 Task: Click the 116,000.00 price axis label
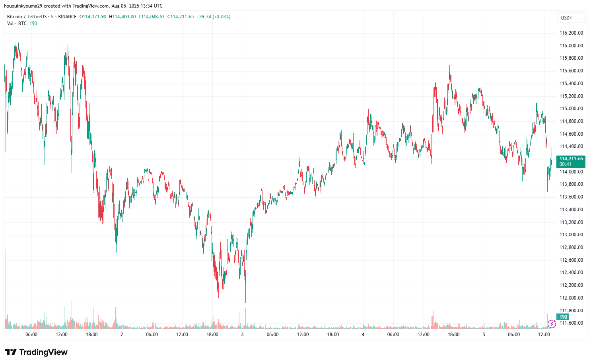coord(571,46)
